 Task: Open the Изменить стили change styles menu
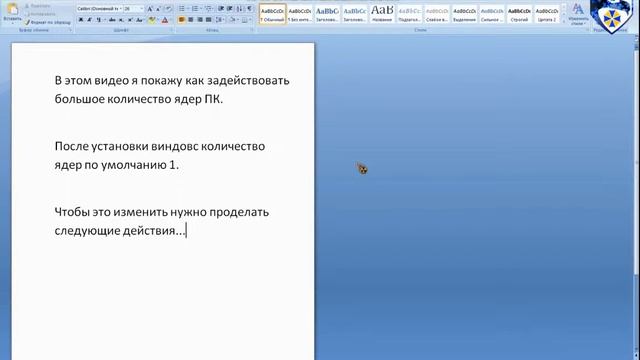[578, 14]
